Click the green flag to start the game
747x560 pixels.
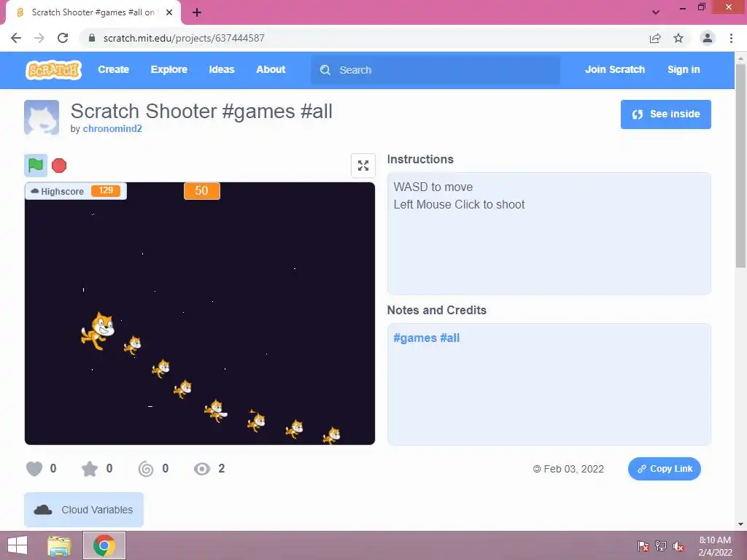pyautogui.click(x=36, y=166)
